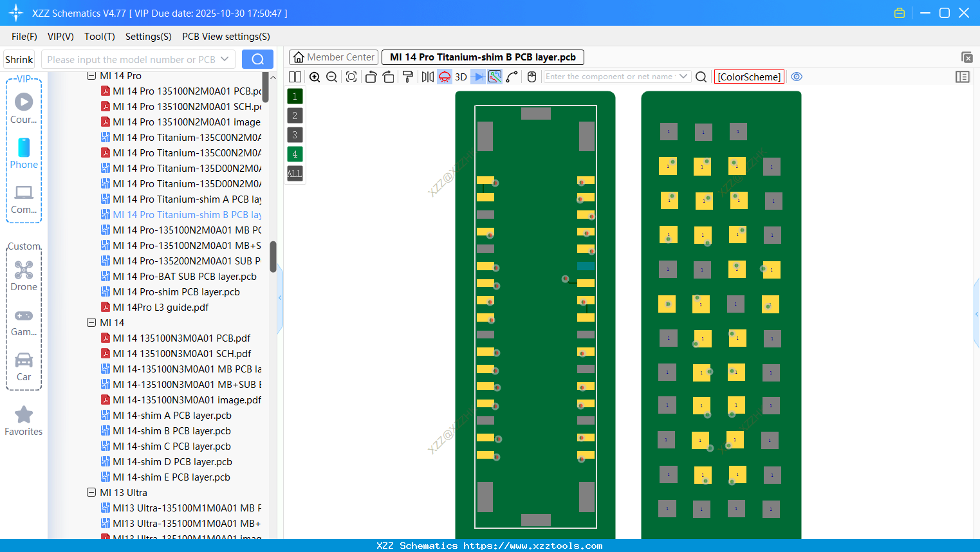Select the zoom in magnifier tool
Screen dimensions: 980x552
(x=315, y=77)
